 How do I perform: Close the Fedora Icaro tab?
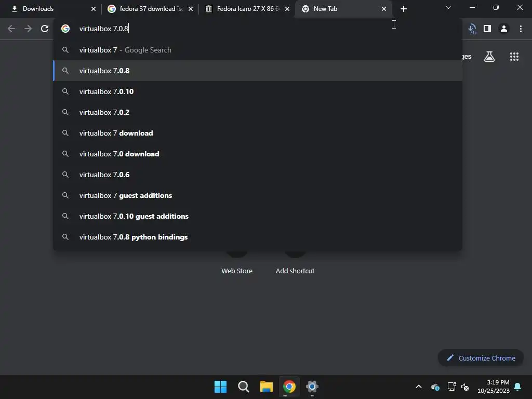287,9
